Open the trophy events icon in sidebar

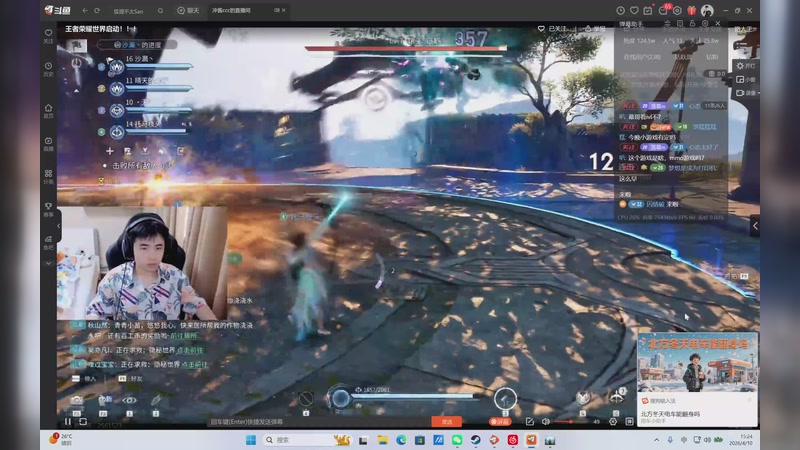pos(48,209)
